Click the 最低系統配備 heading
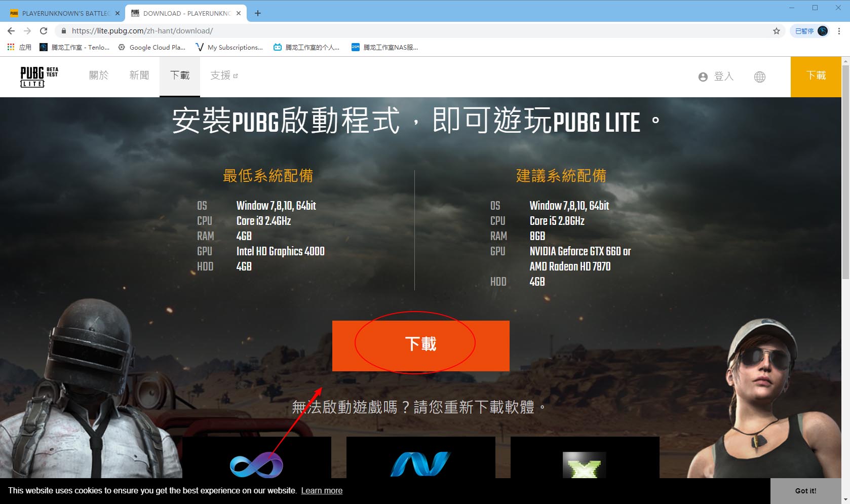 tap(268, 176)
